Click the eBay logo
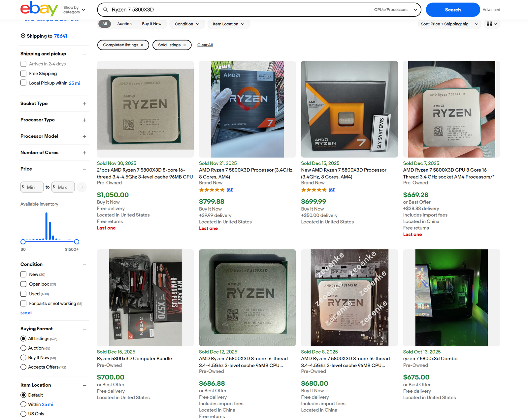 39,9
